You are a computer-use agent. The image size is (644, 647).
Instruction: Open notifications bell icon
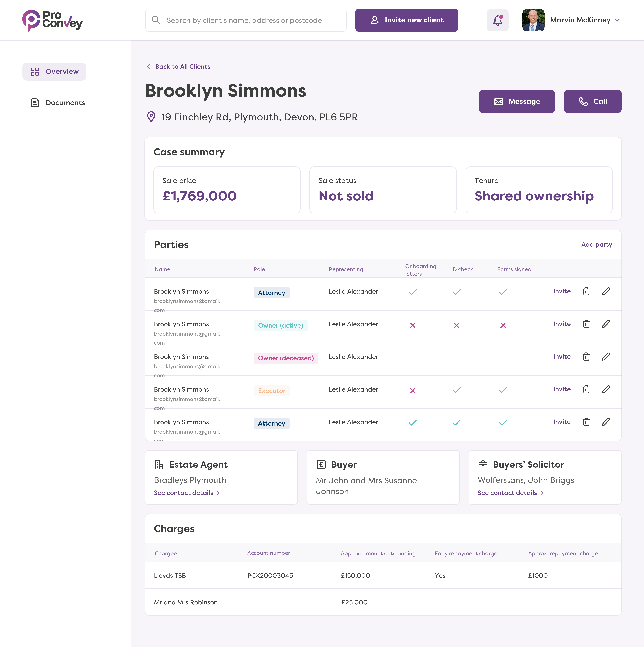pos(498,20)
